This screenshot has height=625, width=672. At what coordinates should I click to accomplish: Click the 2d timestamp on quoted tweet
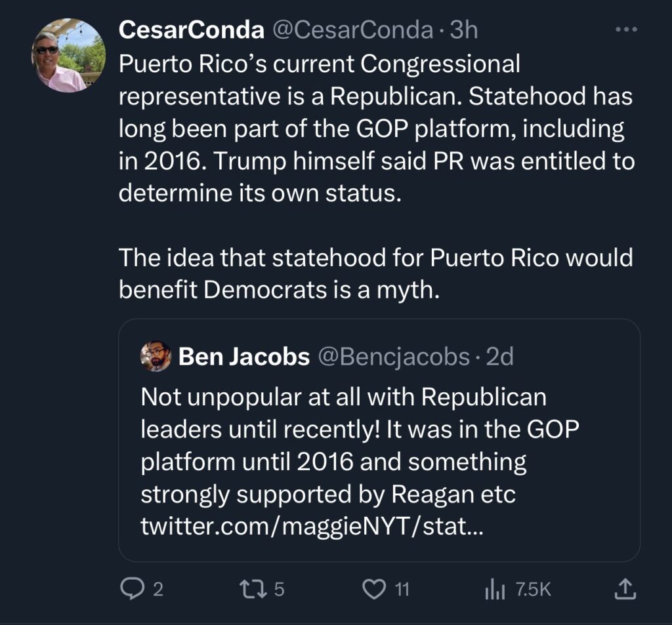pyautogui.click(x=499, y=356)
